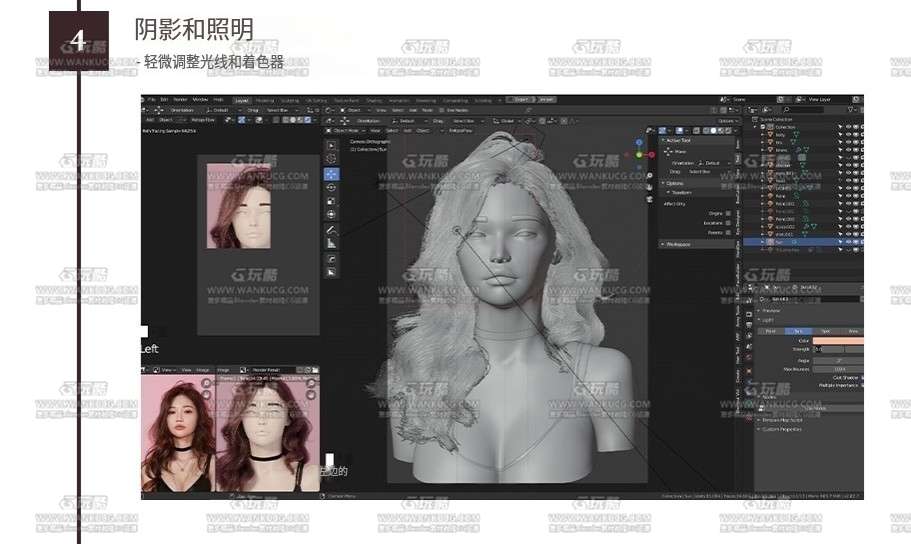Toggle the Cast Shadow checkbox
The image size is (911, 544).
tap(862, 378)
